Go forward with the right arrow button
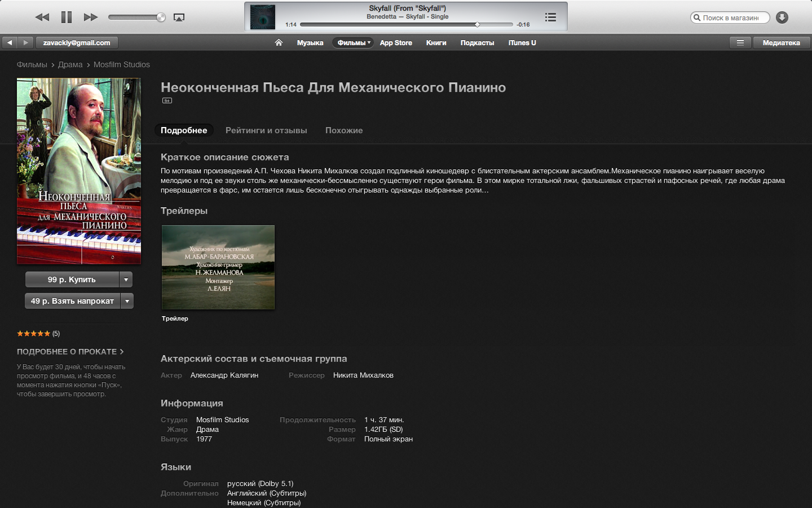The width and height of the screenshot is (812, 508). (25, 42)
